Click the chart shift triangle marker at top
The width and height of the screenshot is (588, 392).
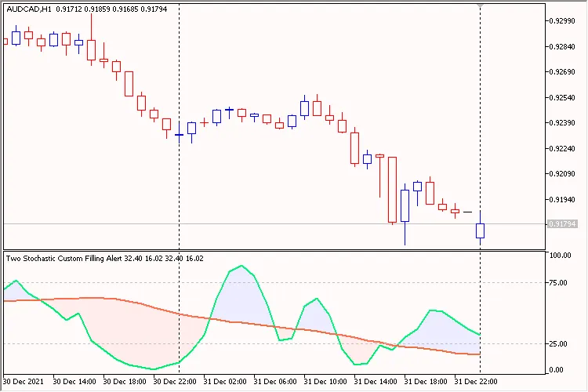click(x=480, y=5)
